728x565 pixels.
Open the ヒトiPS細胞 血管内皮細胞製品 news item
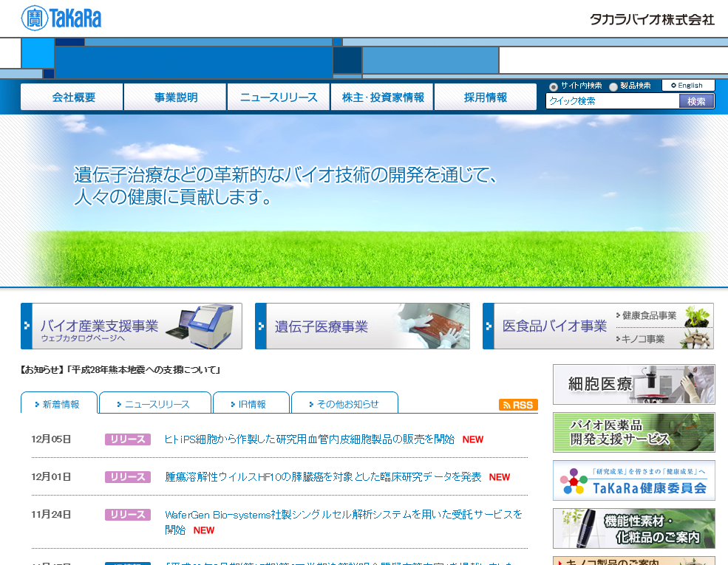[x=309, y=439]
